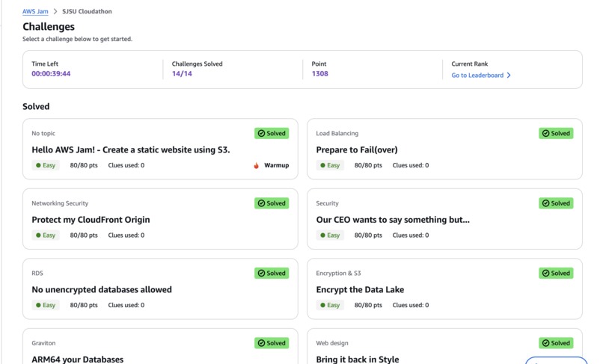This screenshot has height=364, width=603.
Task: Click Solved badge on Our CEO wants card
Action: pyautogui.click(x=556, y=203)
